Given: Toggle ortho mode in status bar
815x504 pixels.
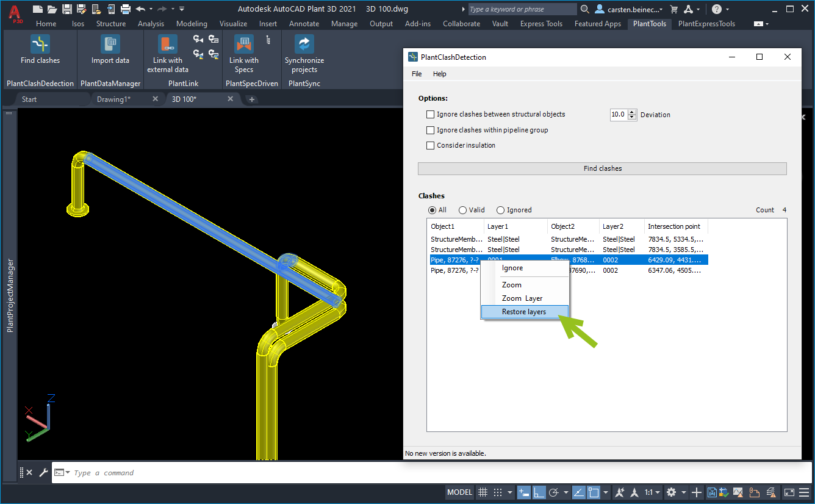Looking at the screenshot, I should pos(539,492).
